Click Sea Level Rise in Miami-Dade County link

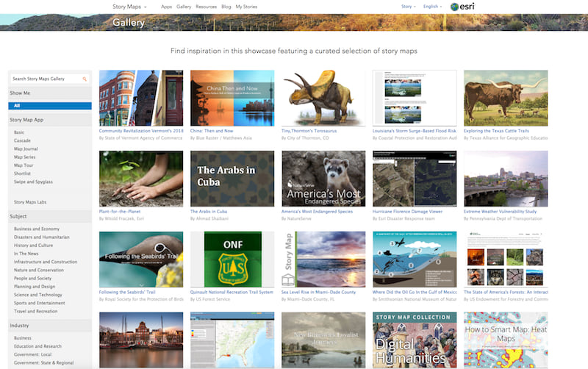coord(318,292)
